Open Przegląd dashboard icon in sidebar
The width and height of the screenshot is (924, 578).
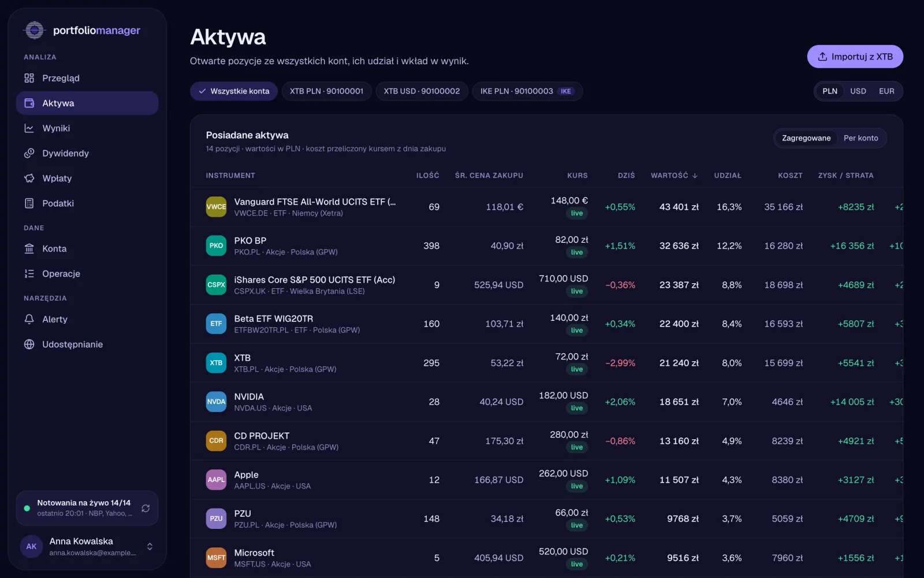tap(29, 78)
